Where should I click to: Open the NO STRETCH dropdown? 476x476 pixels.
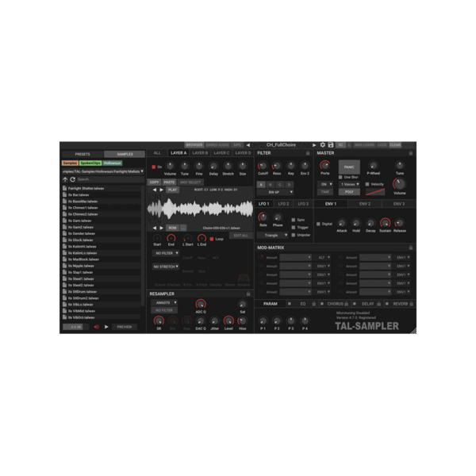click(166, 267)
